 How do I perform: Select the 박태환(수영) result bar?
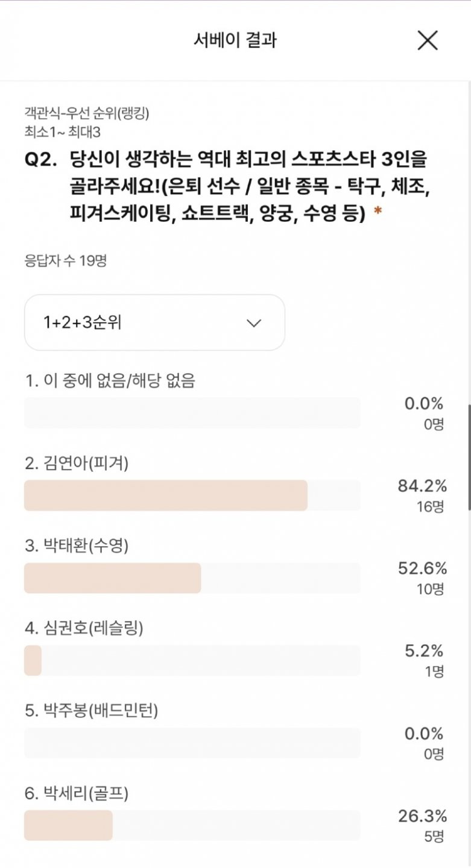pos(192,578)
